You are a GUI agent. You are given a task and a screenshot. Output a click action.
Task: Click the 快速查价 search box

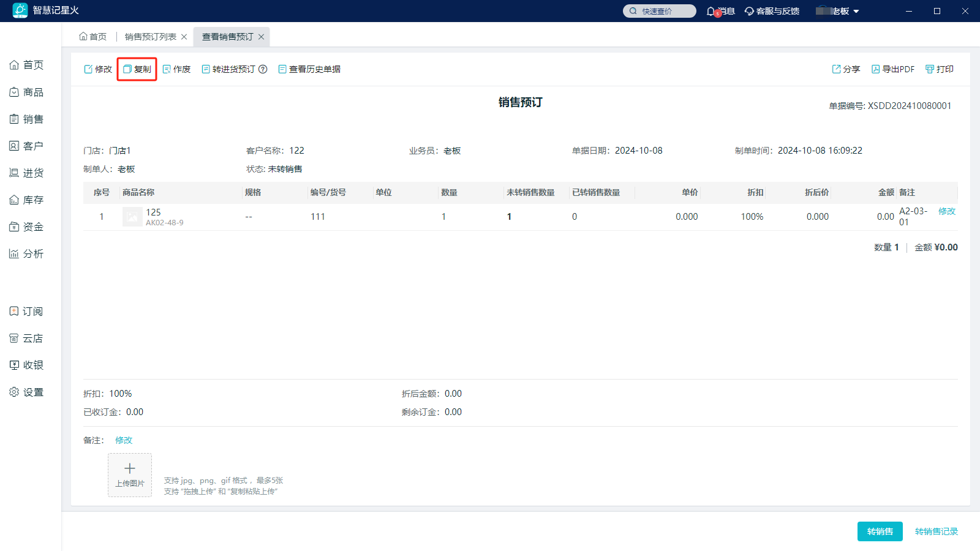pyautogui.click(x=660, y=11)
